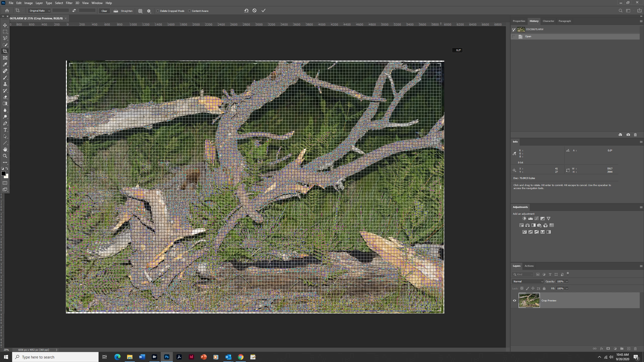Image resolution: width=644 pixels, height=362 pixels.
Task: Enable Content-Aware checkbox
Action: [190, 11]
